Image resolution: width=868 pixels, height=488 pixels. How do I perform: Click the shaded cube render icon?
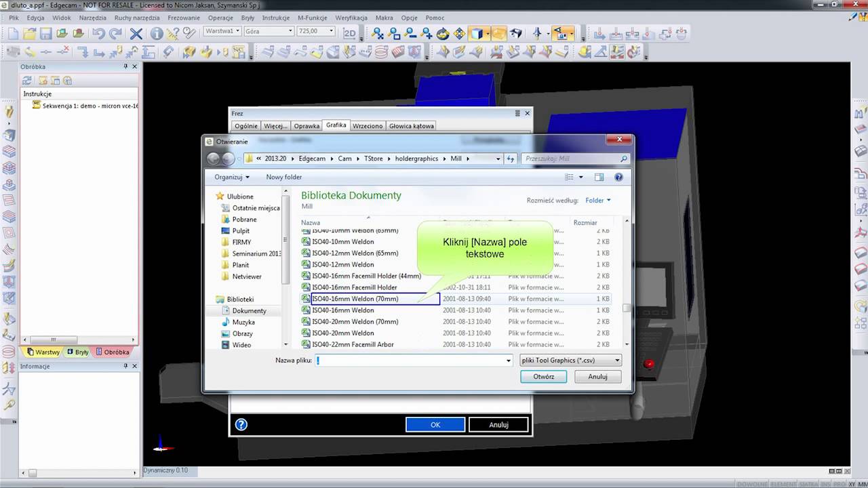click(477, 33)
